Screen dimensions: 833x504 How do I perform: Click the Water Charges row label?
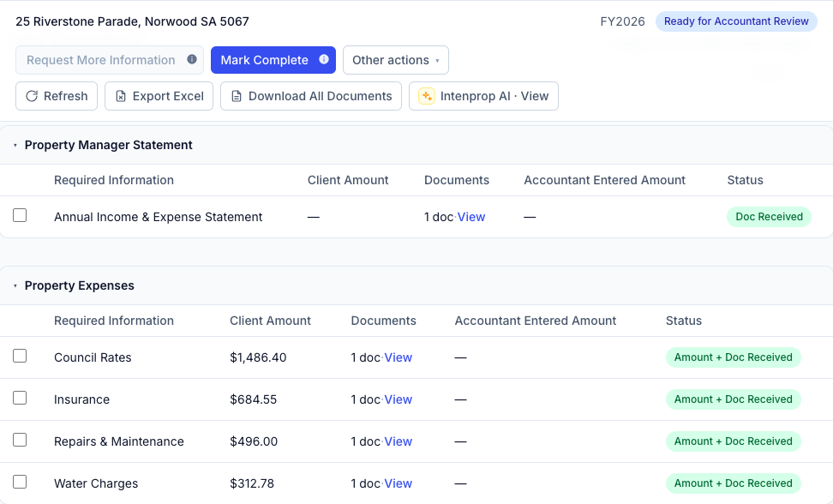click(96, 483)
